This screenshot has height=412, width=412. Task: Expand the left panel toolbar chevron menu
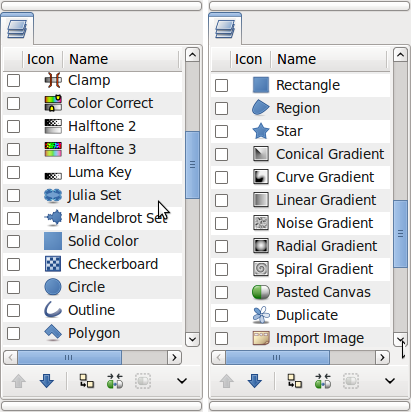click(182, 381)
